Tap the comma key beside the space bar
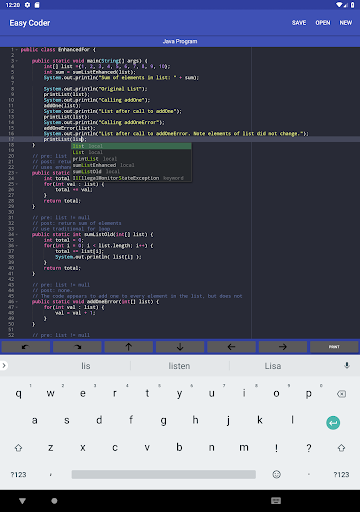This screenshot has height=512, width=360. [x=51, y=474]
